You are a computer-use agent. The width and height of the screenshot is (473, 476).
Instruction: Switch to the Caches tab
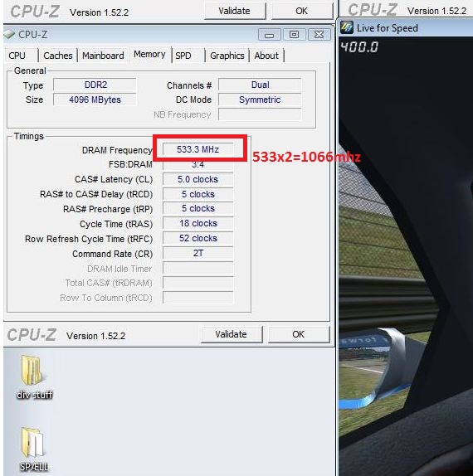click(x=58, y=56)
